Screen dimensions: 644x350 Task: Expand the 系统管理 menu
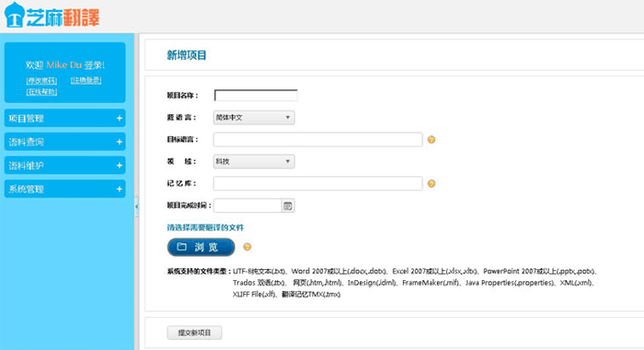(65, 189)
